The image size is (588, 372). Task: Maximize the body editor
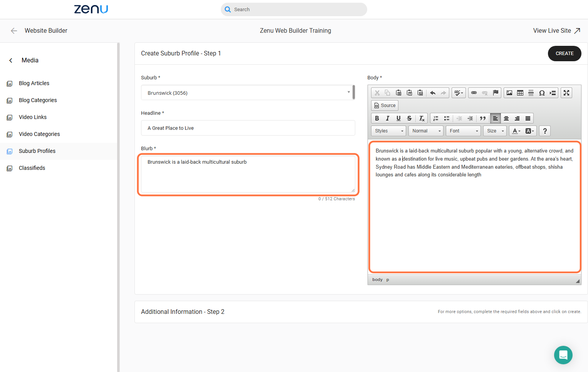click(566, 93)
